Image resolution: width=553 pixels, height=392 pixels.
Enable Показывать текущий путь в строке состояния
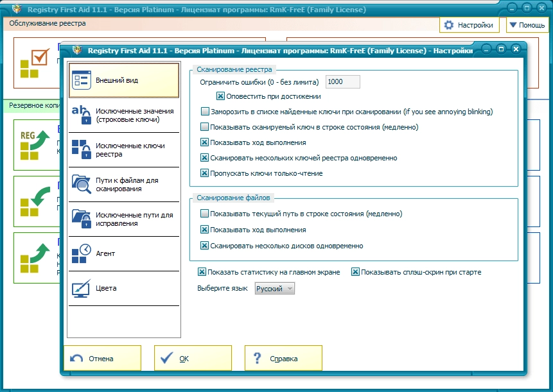click(204, 214)
